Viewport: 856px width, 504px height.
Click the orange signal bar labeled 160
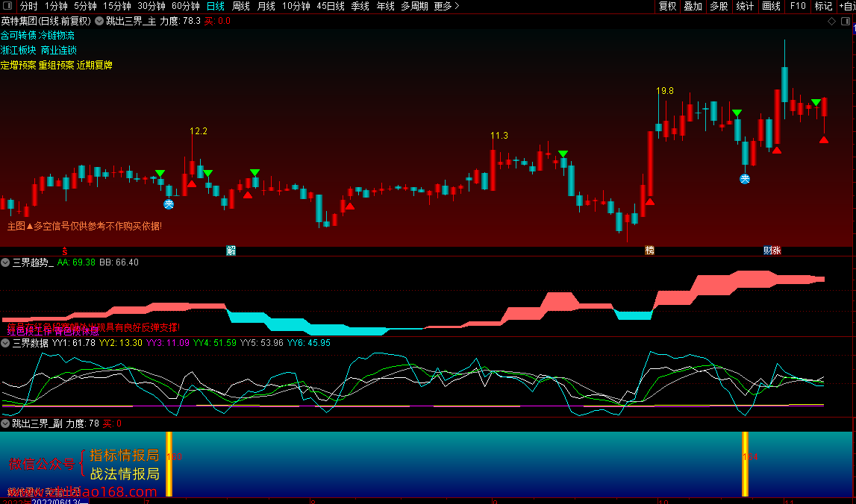coord(169,464)
